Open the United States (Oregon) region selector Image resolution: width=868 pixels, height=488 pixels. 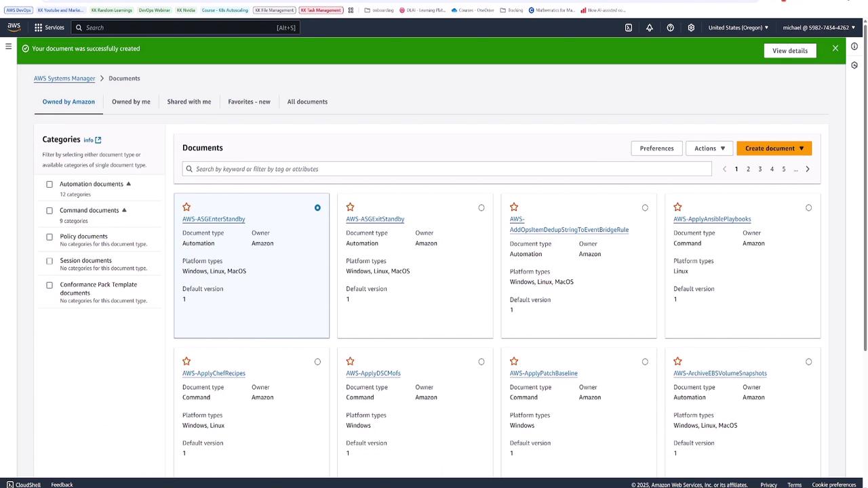pos(738,28)
